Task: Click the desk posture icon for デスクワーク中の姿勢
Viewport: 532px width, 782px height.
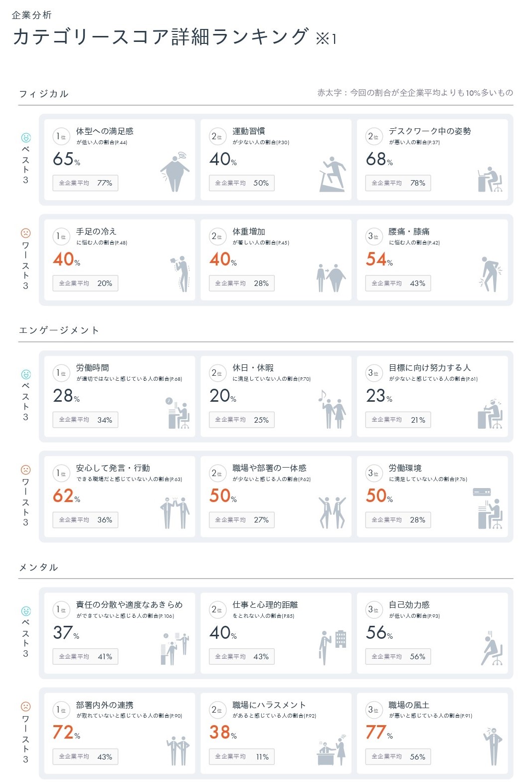Action: pyautogui.click(x=490, y=179)
